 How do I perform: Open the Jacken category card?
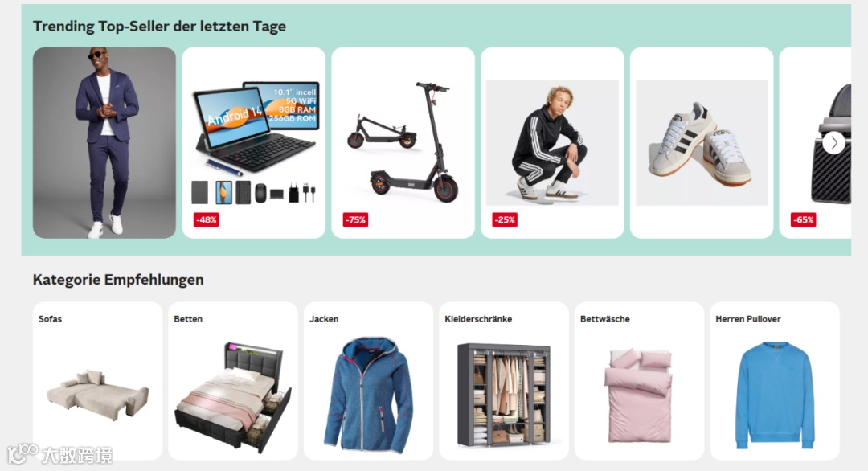pyautogui.click(x=368, y=381)
